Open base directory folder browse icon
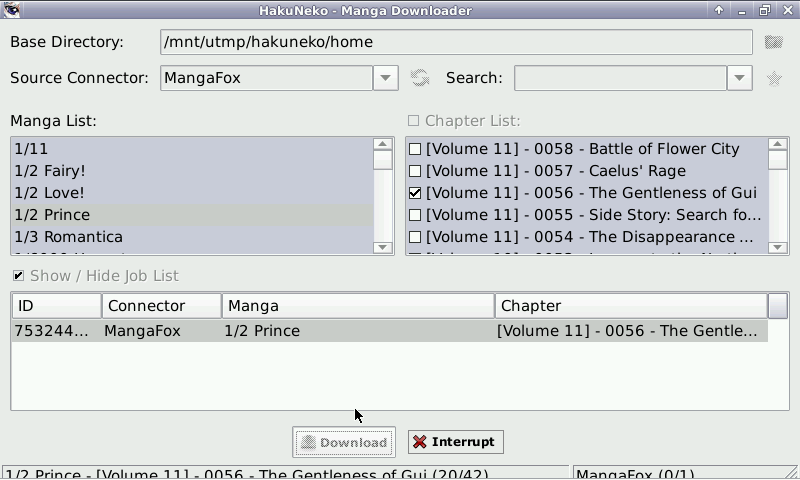The width and height of the screenshot is (800, 480). 773,42
